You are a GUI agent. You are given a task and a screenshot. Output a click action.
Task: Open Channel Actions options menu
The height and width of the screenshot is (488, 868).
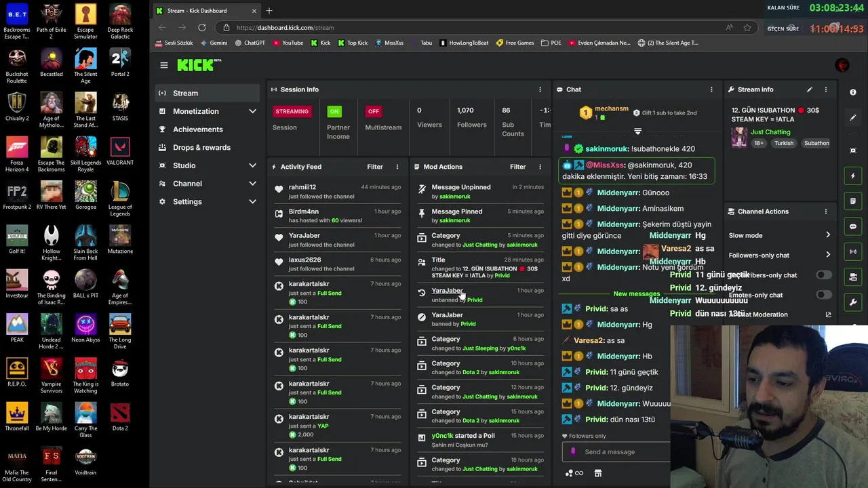(826, 211)
